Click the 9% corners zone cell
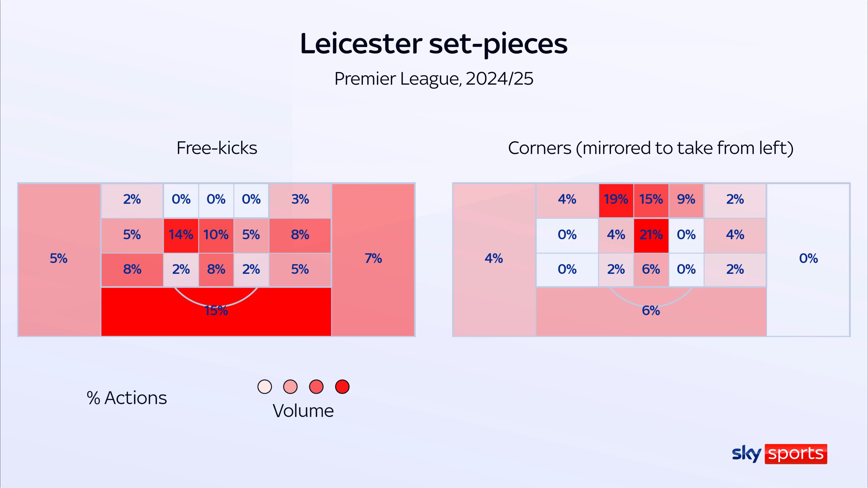The height and width of the screenshot is (488, 868). click(686, 200)
